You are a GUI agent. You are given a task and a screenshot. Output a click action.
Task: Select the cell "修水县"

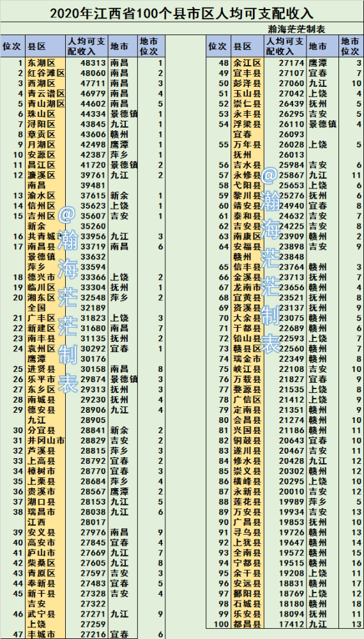tap(246, 461)
